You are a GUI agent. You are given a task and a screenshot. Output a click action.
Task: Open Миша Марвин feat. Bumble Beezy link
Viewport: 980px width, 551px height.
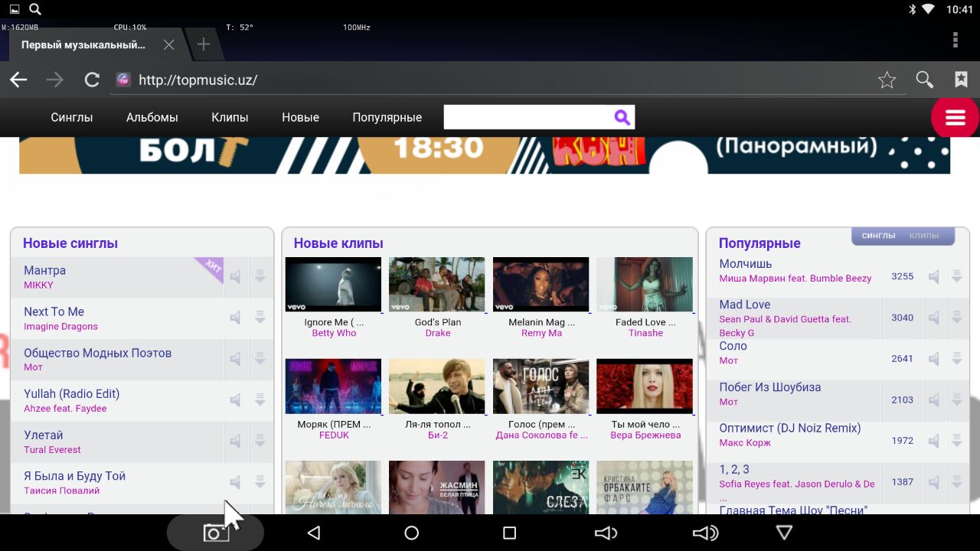pyautogui.click(x=795, y=279)
